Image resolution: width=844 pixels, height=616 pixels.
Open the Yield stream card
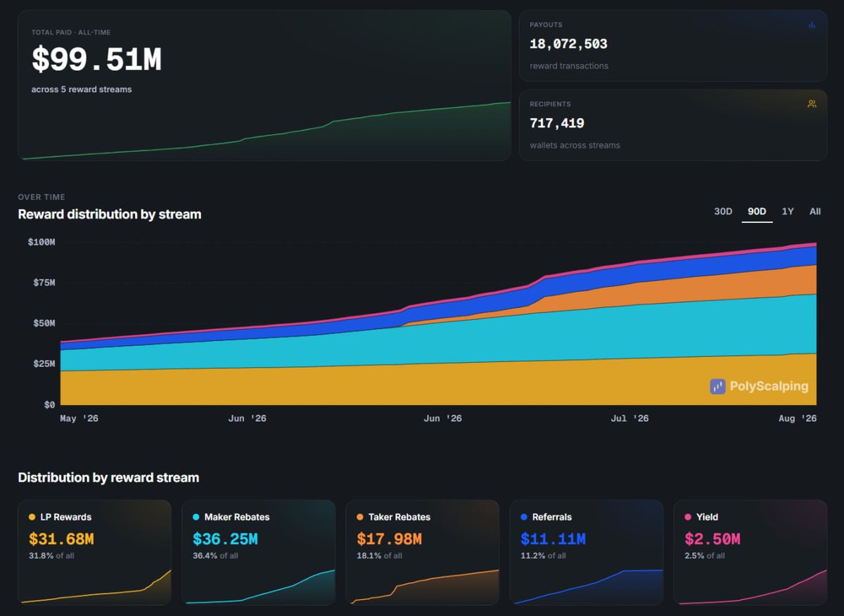[x=750, y=552]
